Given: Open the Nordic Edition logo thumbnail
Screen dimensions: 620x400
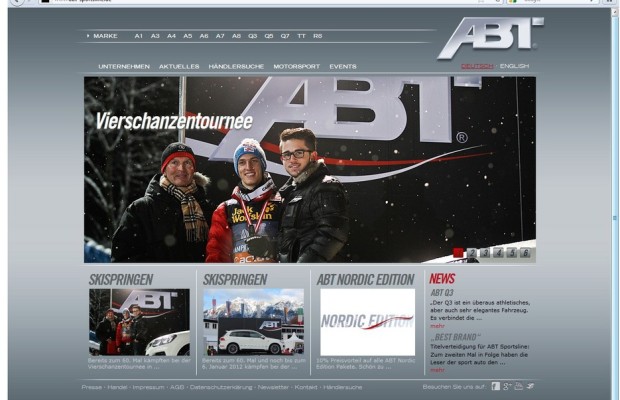Looking at the screenshot, I should tap(367, 322).
